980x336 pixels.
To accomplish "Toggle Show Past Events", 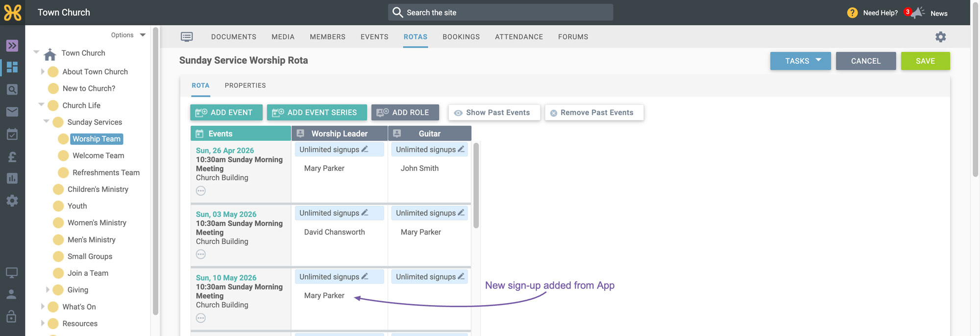I will click(x=494, y=112).
